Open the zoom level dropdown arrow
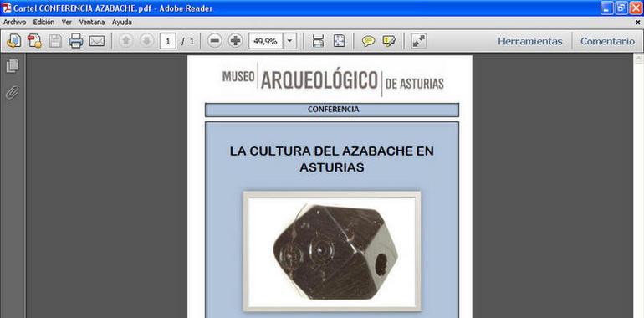644x318 pixels. click(289, 41)
